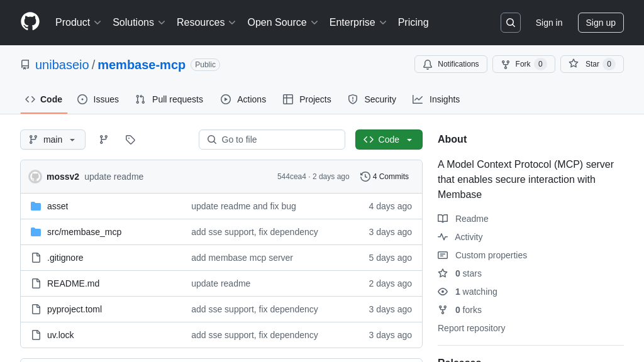
Task: Open the Activity link in About
Action: (x=469, y=237)
